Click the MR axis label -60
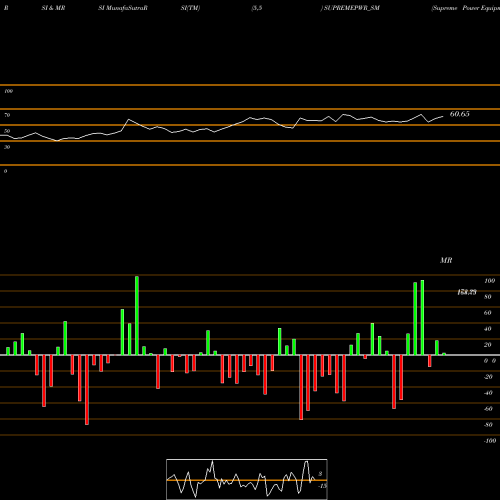500x500 pixels. tap(488, 409)
